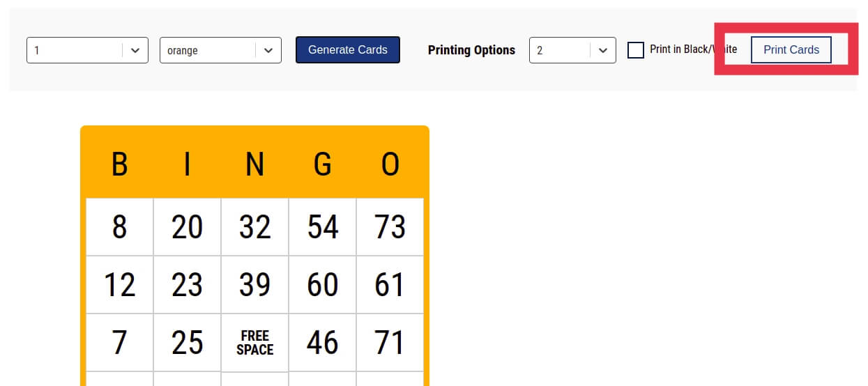Viewport: 868px width, 386px height.
Task: Select bingo cell number 73
Action: click(390, 227)
